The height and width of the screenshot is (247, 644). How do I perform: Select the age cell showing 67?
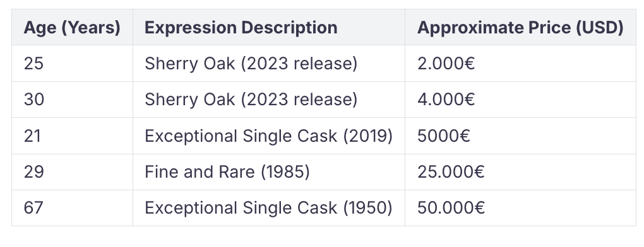click(x=72, y=208)
